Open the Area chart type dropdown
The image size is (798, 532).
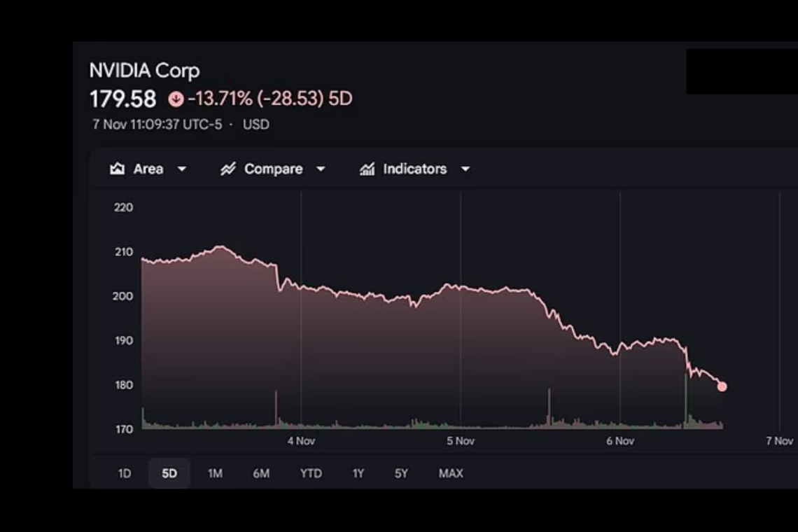(x=181, y=169)
